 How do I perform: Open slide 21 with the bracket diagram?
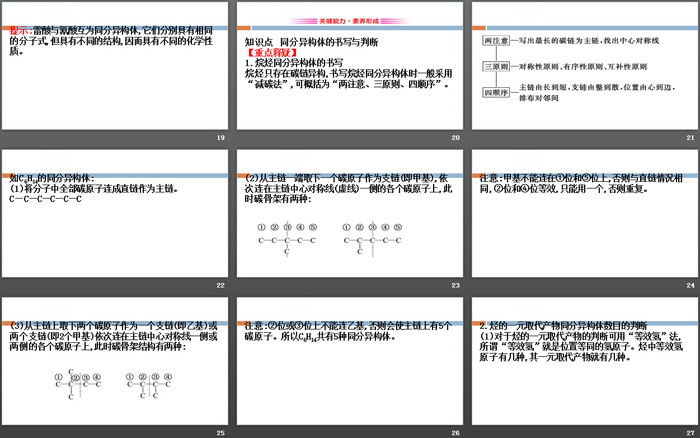[583, 72]
